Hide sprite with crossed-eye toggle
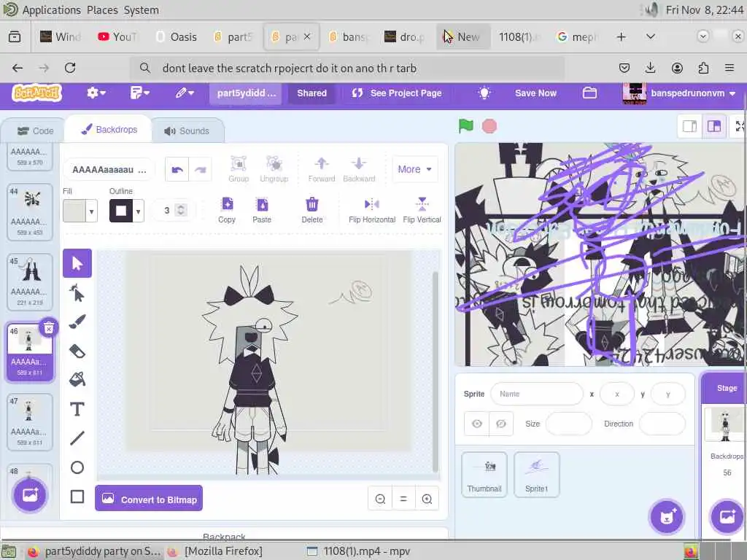This screenshot has width=747, height=560. tap(501, 424)
